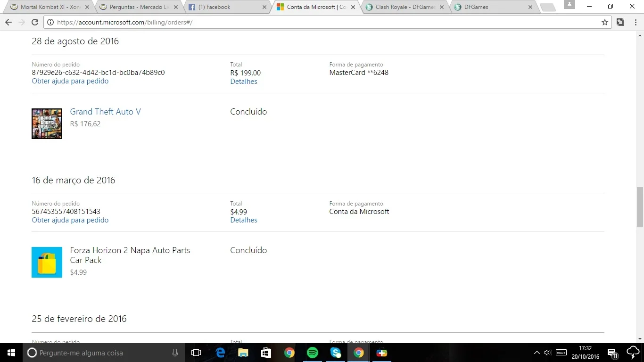Click the active Chrome taskbar icon

pos(359,353)
